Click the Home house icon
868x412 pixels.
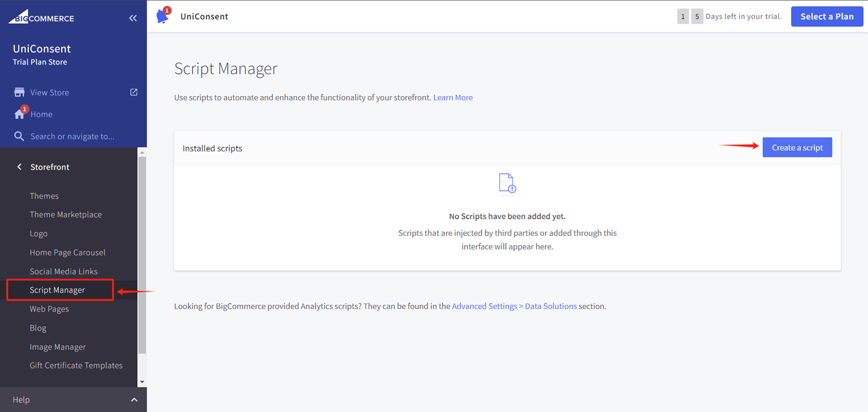(20, 113)
